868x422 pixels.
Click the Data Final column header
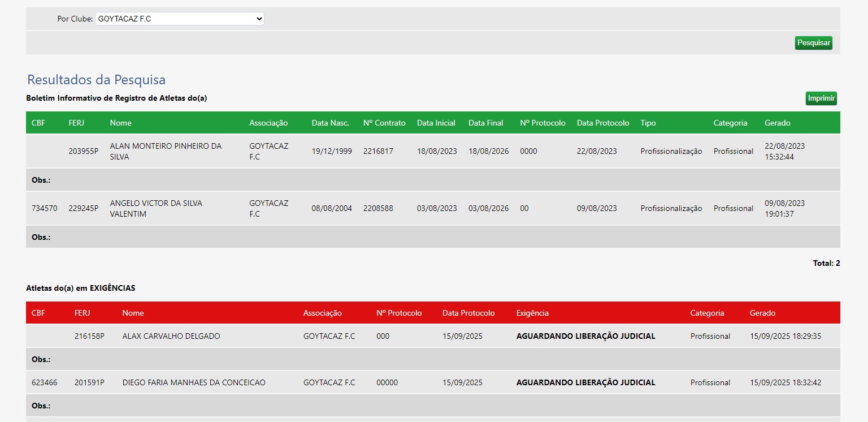pyautogui.click(x=486, y=123)
